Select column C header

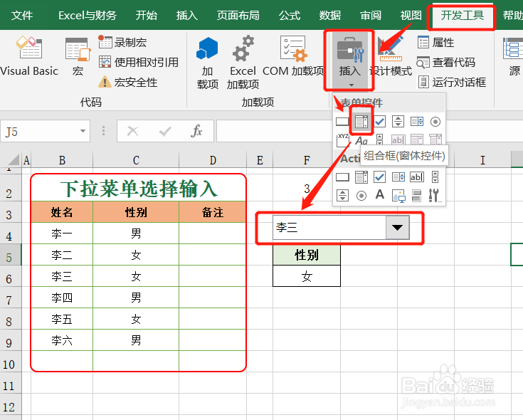coord(136,160)
